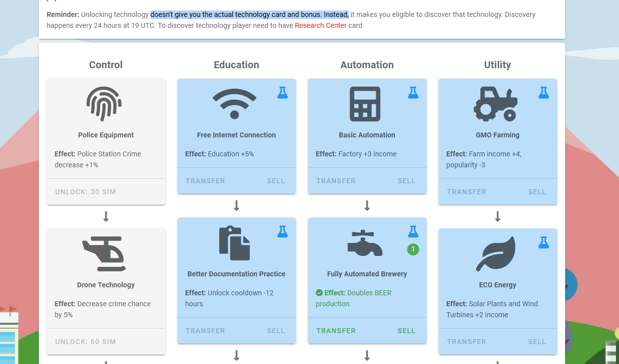The image size is (619, 364).
Task: Click the Basic Automation card title
Action: 367,135
